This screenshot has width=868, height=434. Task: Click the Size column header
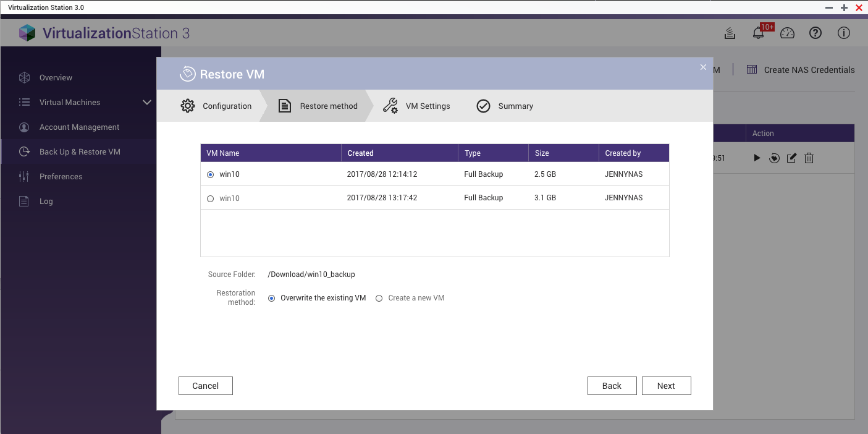tap(563, 153)
